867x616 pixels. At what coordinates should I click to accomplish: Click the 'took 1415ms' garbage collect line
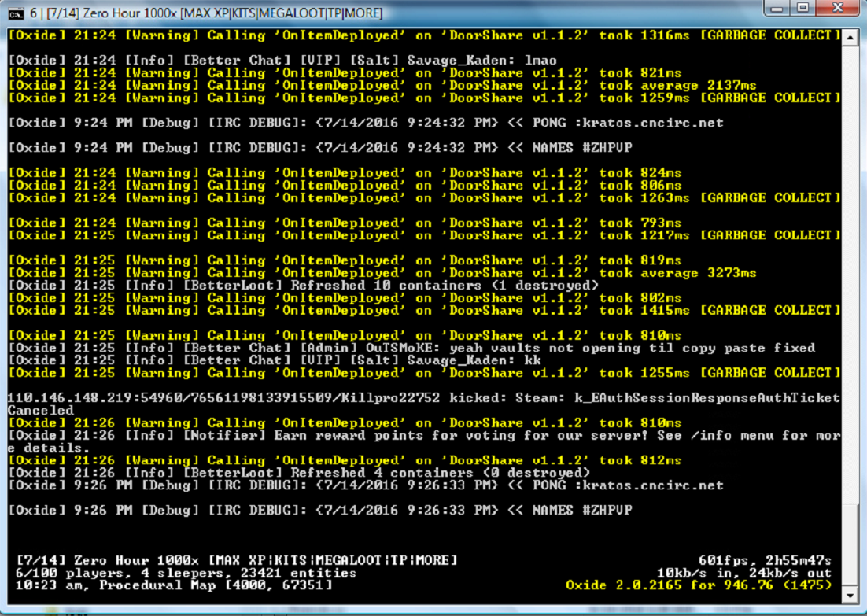(424, 310)
